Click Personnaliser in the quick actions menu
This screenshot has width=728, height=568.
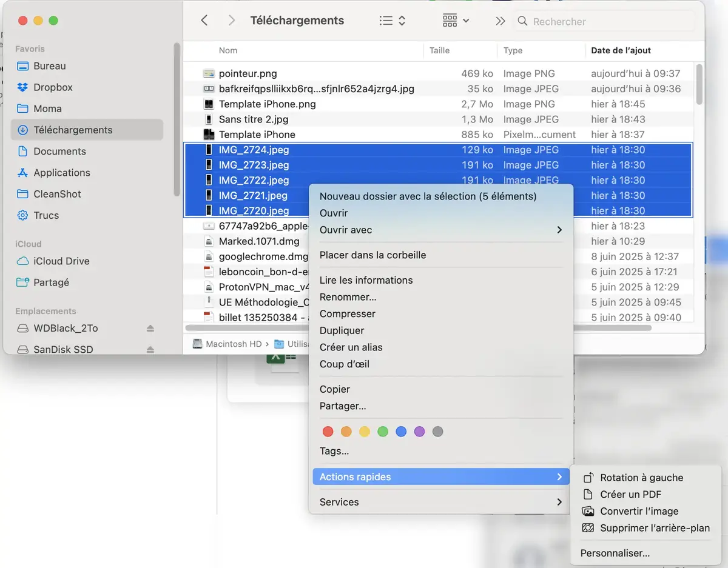pos(615,553)
